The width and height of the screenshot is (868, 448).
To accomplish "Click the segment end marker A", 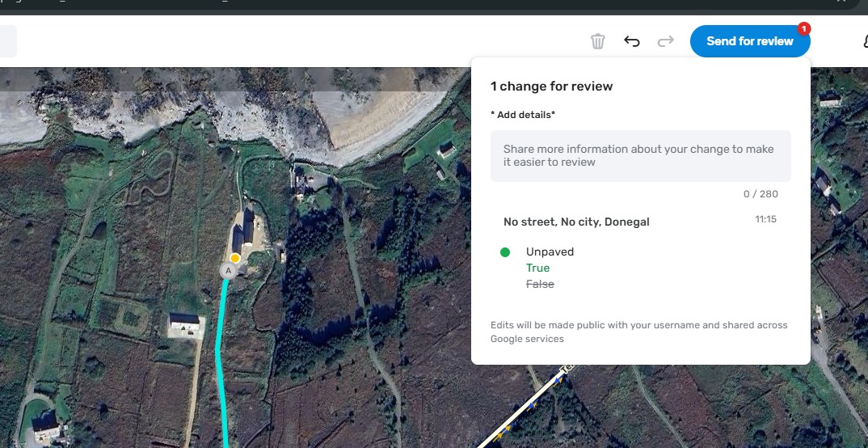I will coord(229,271).
